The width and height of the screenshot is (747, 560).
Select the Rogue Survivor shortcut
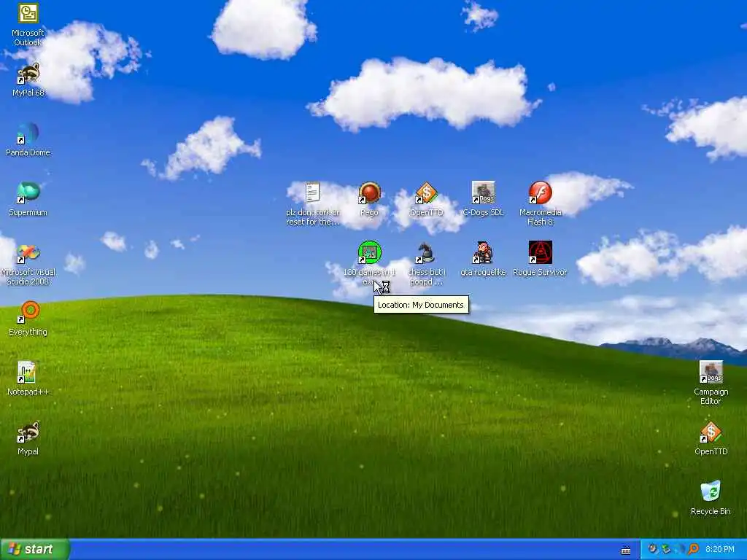[541, 252]
